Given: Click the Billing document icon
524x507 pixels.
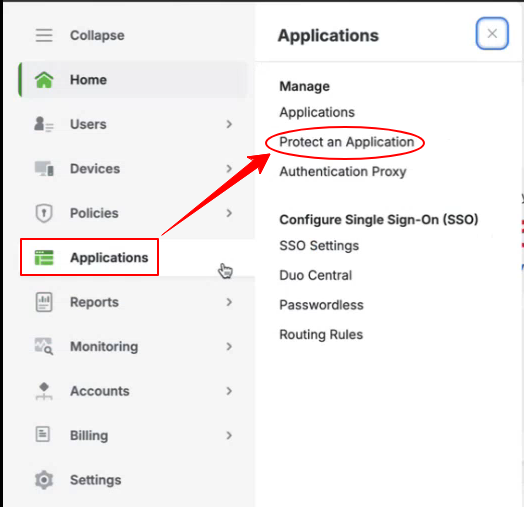Looking at the screenshot, I should pyautogui.click(x=43, y=434).
